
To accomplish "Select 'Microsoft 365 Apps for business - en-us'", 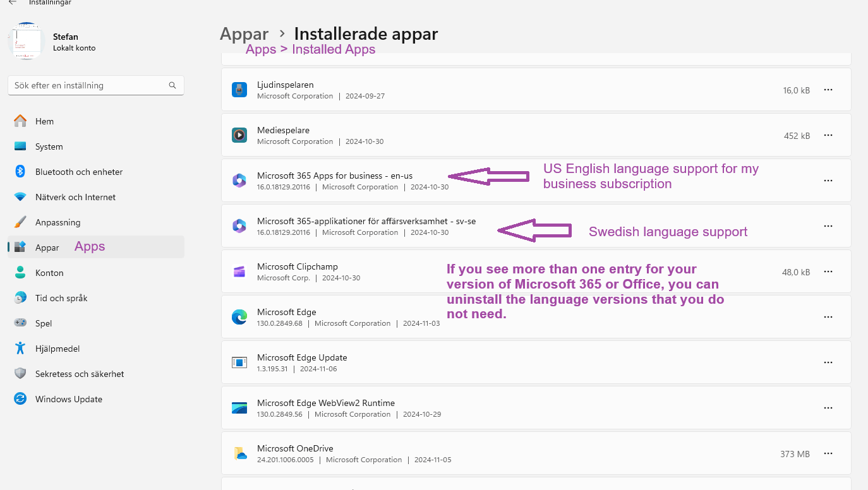I will (x=335, y=176).
